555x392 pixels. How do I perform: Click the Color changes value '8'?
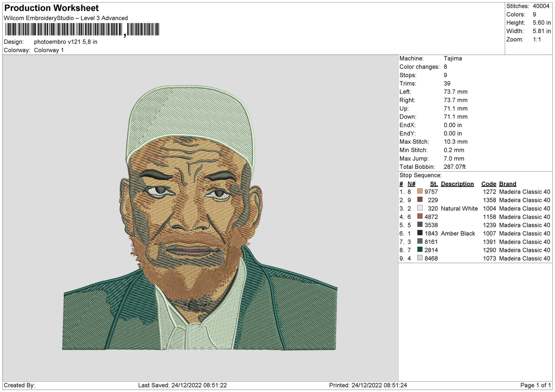(x=446, y=67)
